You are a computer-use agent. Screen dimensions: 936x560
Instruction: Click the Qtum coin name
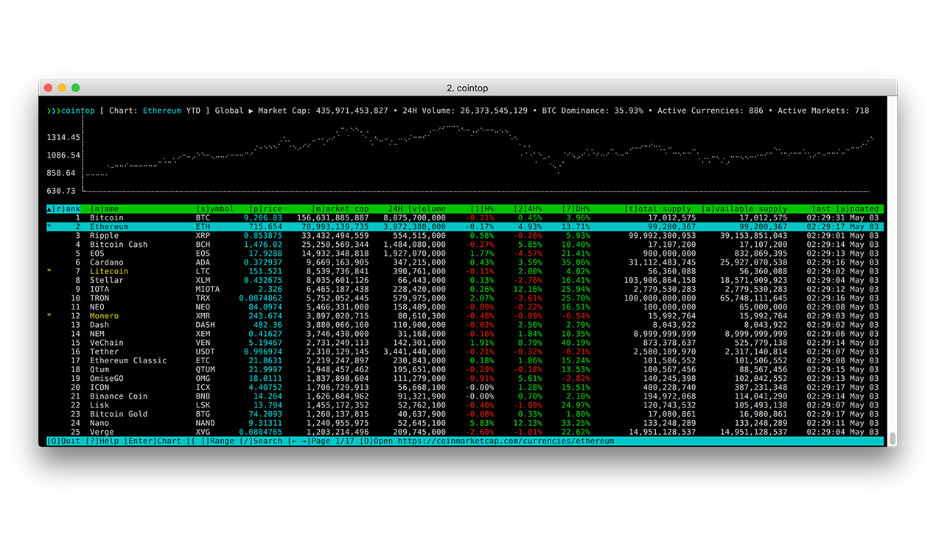click(99, 369)
